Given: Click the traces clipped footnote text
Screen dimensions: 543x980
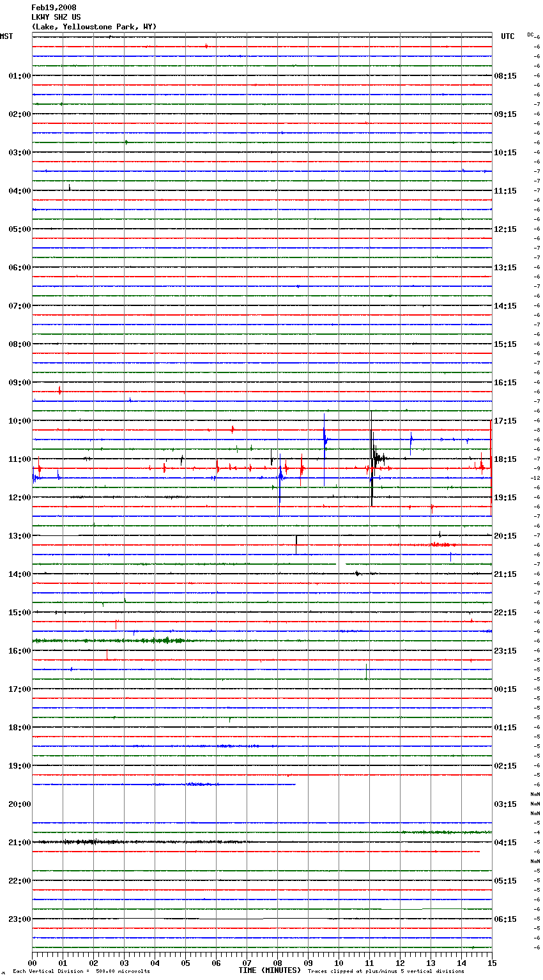Looking at the screenshot, I should pyautogui.click(x=386, y=972).
